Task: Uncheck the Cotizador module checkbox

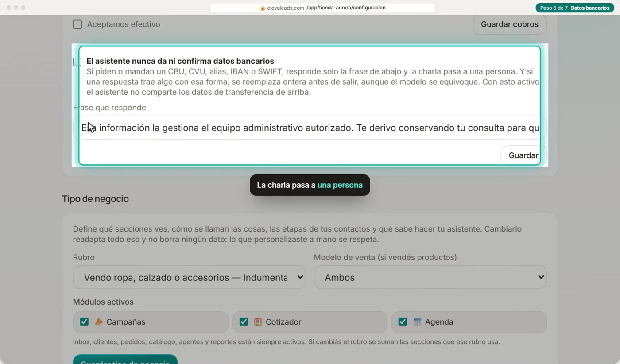Action: [x=244, y=322]
